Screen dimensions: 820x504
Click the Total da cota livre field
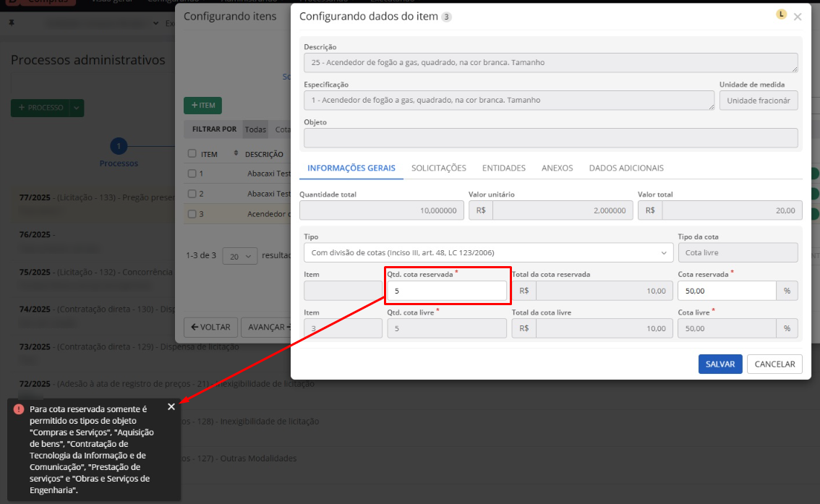(605, 328)
